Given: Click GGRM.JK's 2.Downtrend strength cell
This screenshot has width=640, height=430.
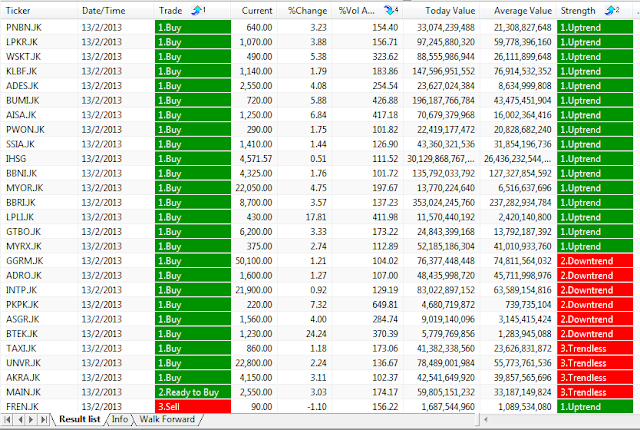Looking at the screenshot, I should pos(595,261).
